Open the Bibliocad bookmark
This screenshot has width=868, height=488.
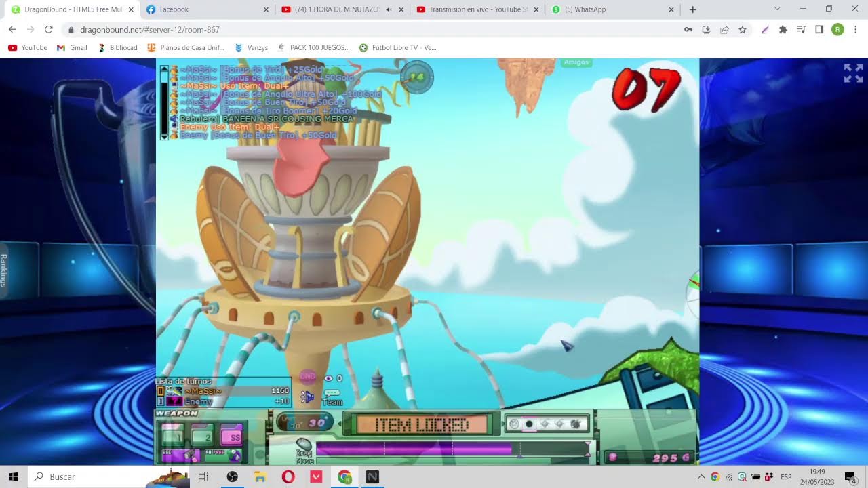pyautogui.click(x=117, y=48)
